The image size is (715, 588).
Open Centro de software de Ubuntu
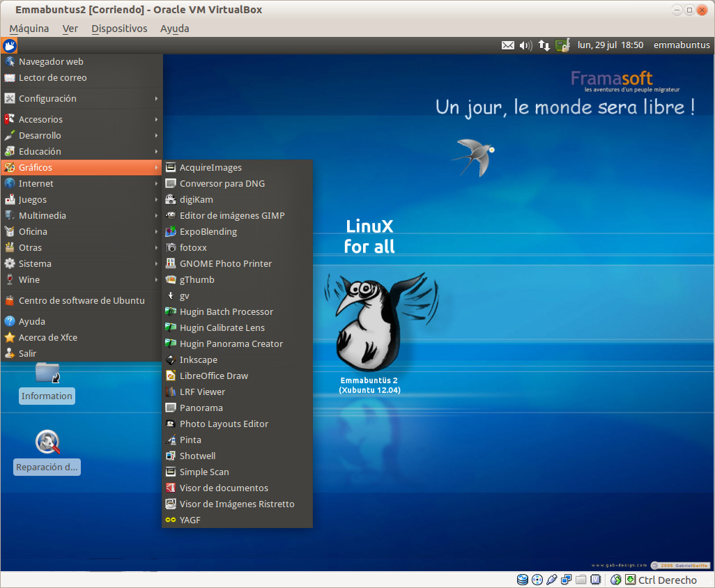82,300
